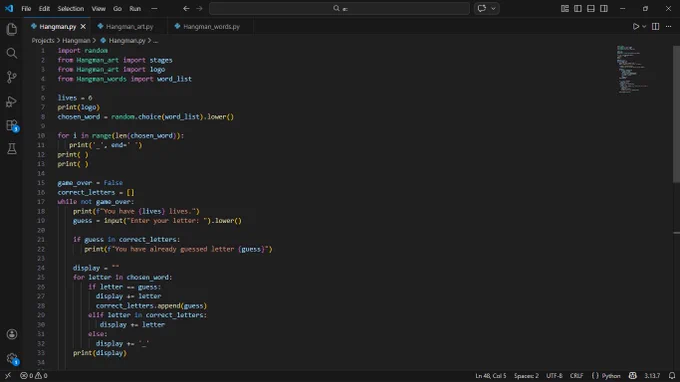Image resolution: width=680 pixels, height=382 pixels.
Task: Open the errors and warnings count
Action: pos(34,375)
